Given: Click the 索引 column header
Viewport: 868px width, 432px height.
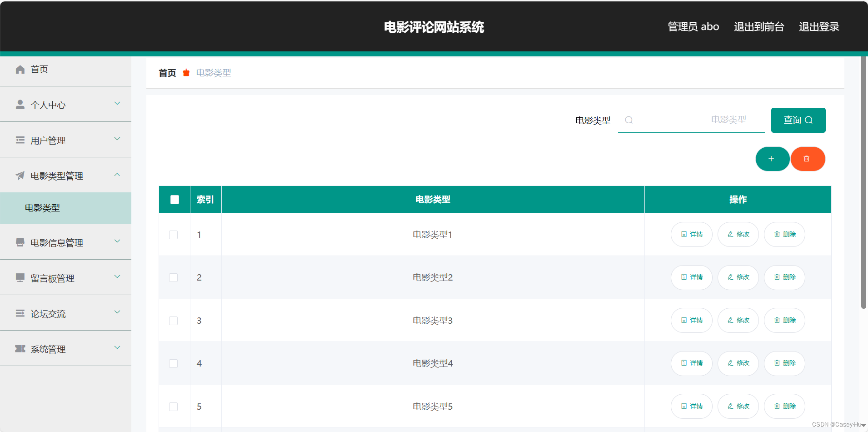Looking at the screenshot, I should [205, 199].
